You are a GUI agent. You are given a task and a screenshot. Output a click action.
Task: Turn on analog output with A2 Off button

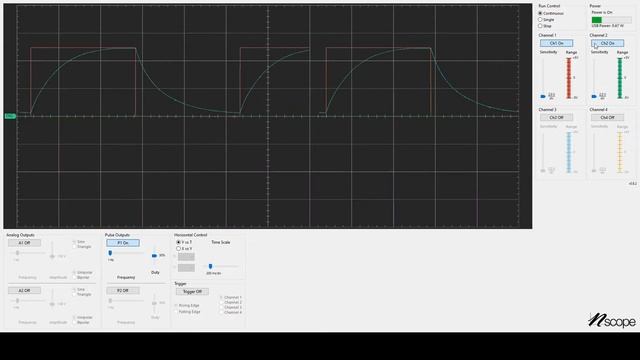pyautogui.click(x=24, y=291)
